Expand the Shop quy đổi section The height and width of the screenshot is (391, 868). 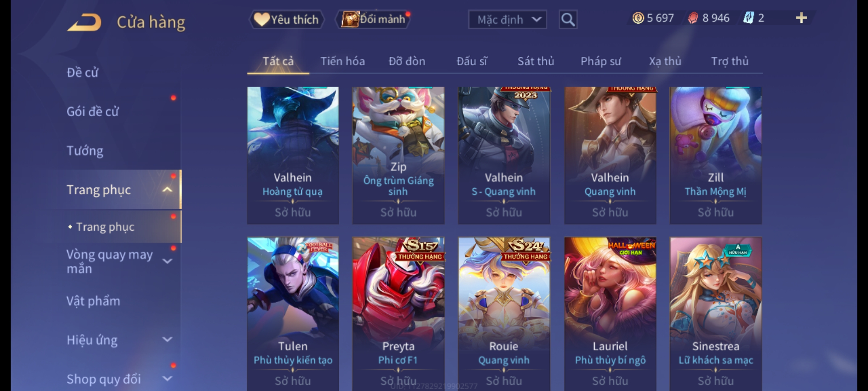coord(167,379)
